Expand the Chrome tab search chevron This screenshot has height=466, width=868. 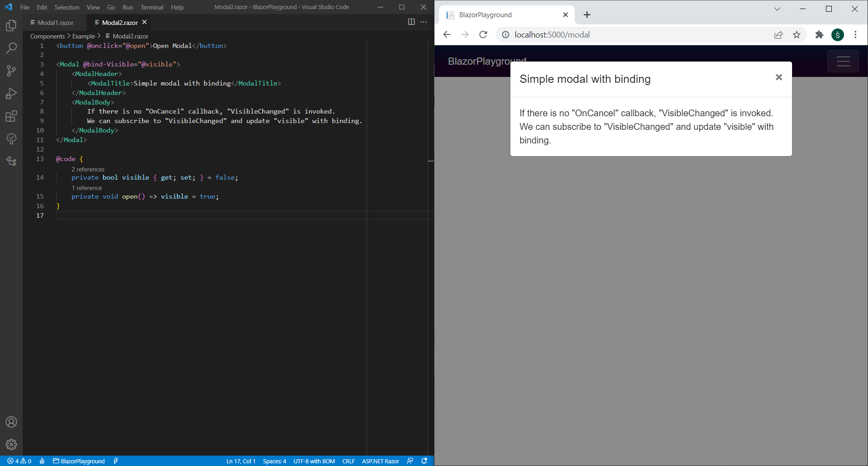pos(777,9)
